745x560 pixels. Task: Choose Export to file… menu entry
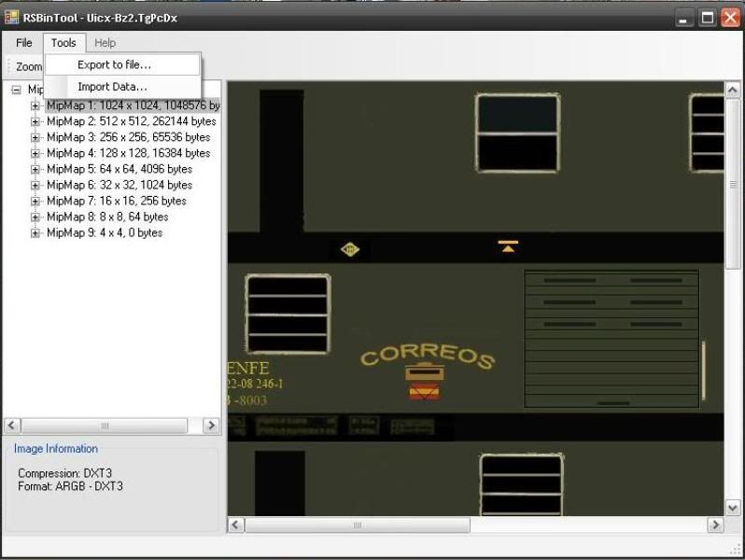(x=122, y=64)
